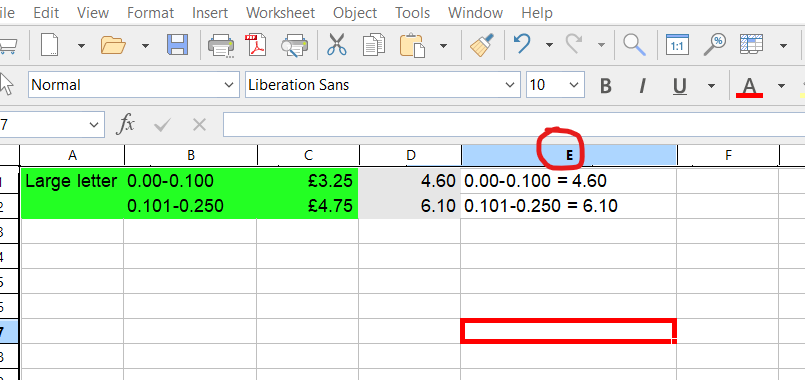Screen dimensions: 805x380
Task: Toggle Bold formatting
Action: [606, 86]
